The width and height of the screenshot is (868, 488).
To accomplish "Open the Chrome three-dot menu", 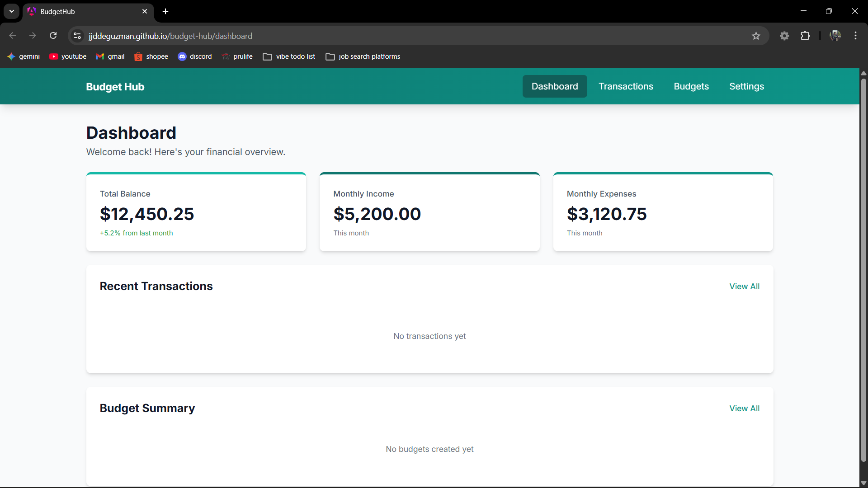I will (x=855, y=36).
